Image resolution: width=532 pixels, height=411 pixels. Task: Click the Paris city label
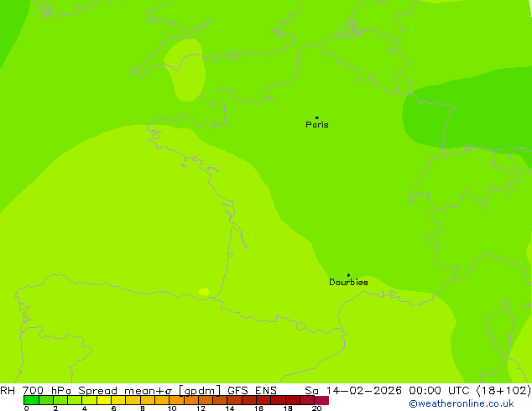click(x=317, y=125)
